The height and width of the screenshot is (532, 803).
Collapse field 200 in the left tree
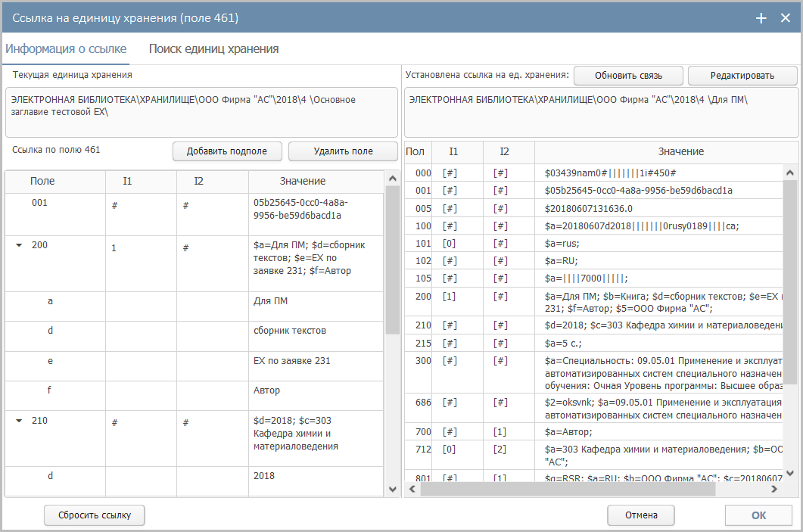point(19,245)
